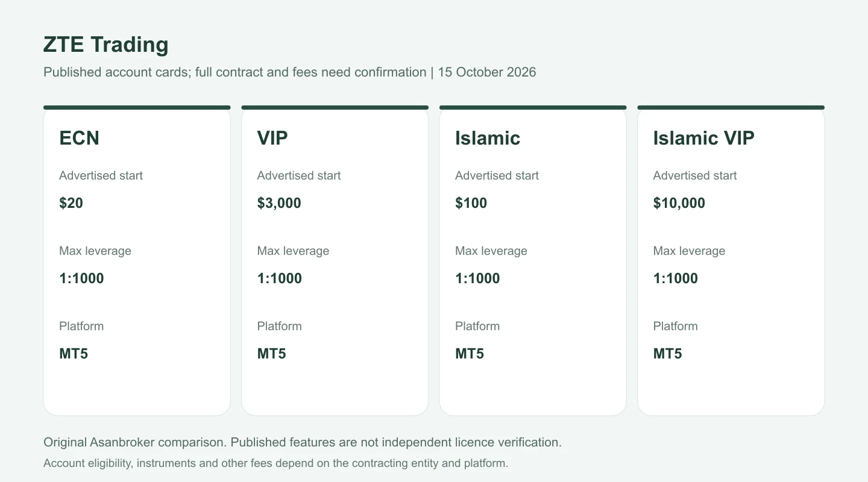
Task: Click the $20 advertised start value
Action: click(x=71, y=203)
